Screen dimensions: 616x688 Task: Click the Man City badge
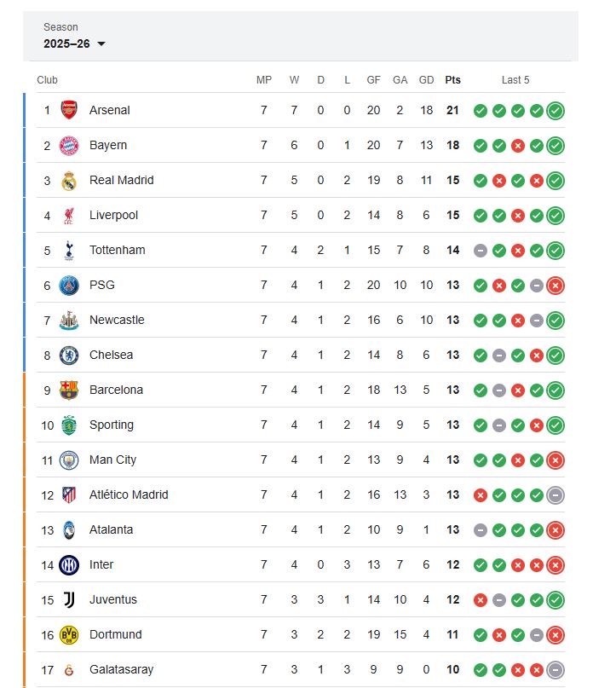coord(69,460)
